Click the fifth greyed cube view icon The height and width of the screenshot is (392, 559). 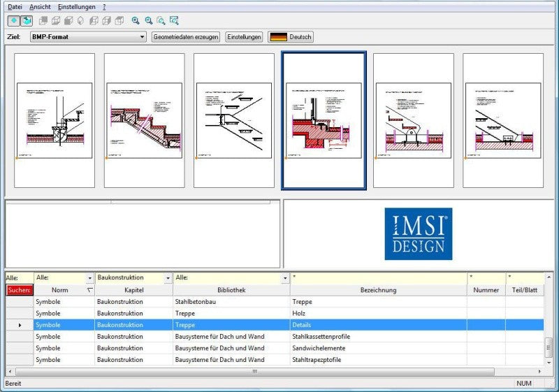click(x=94, y=21)
